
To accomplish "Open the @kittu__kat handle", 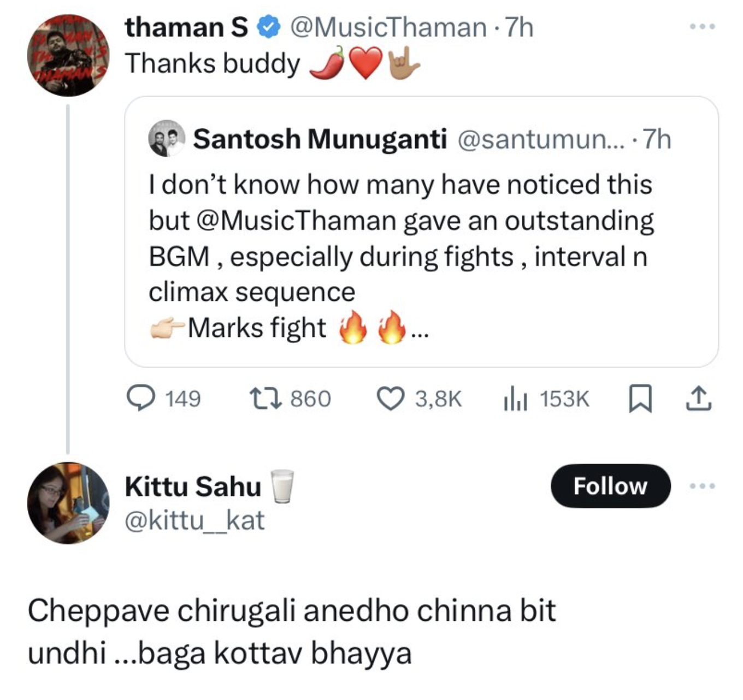I will pos(194,520).
